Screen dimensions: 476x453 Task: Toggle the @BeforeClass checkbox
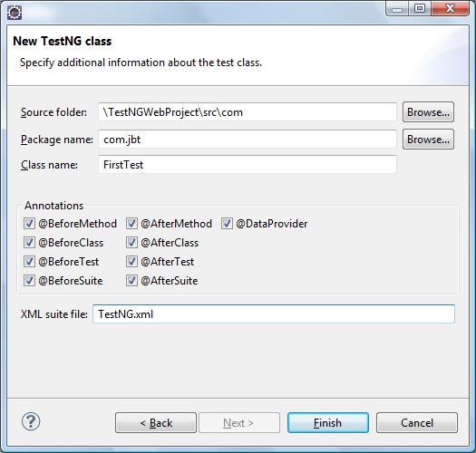tap(29, 243)
